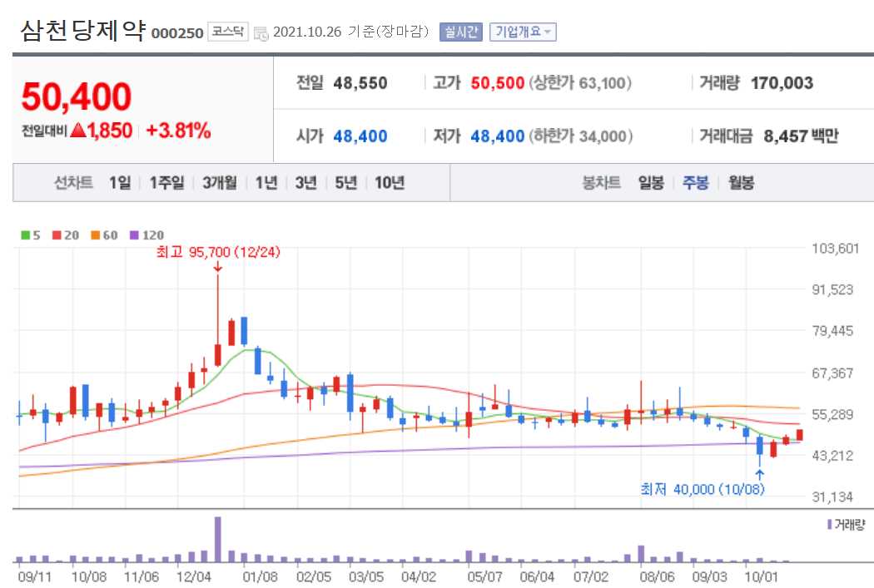The width and height of the screenshot is (874, 588).
Task: Select the 3년 line chart tab
Action: pos(306,183)
